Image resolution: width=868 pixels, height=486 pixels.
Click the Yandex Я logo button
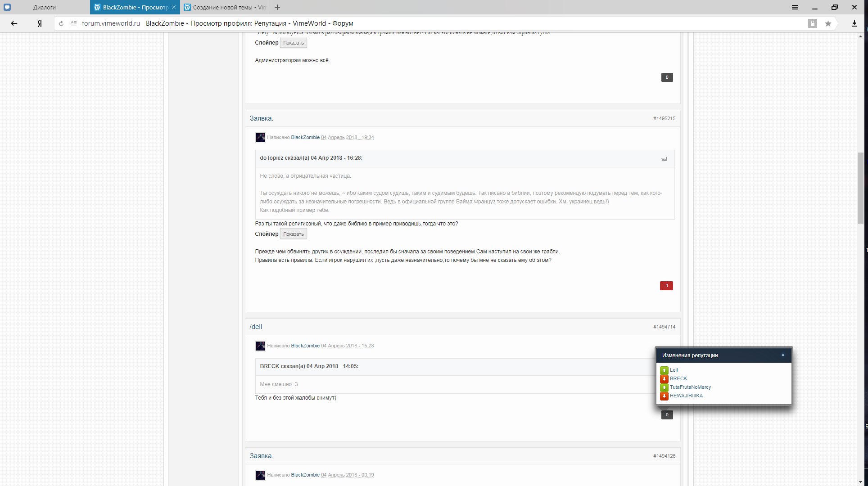(x=40, y=23)
